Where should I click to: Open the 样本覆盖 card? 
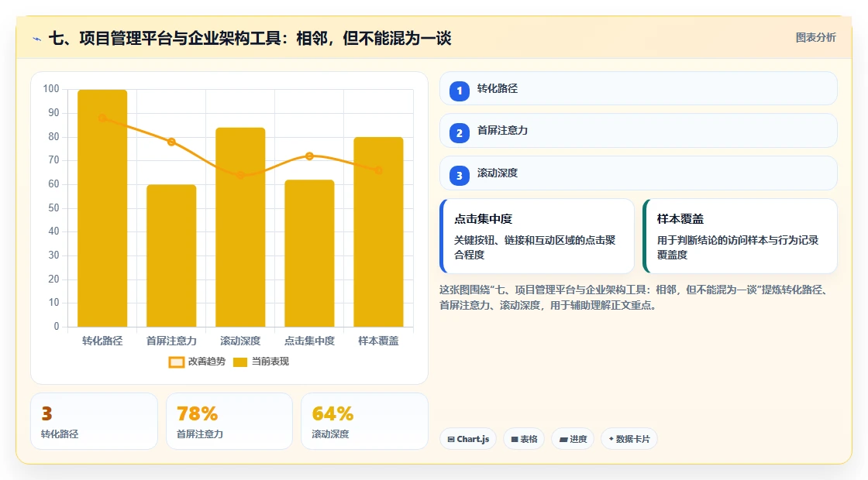tap(740, 236)
